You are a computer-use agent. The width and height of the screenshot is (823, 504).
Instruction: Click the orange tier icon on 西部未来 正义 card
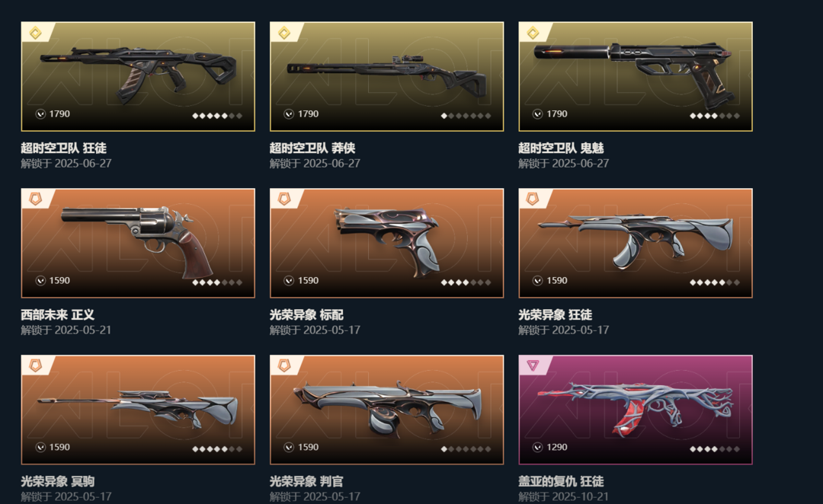[35, 199]
